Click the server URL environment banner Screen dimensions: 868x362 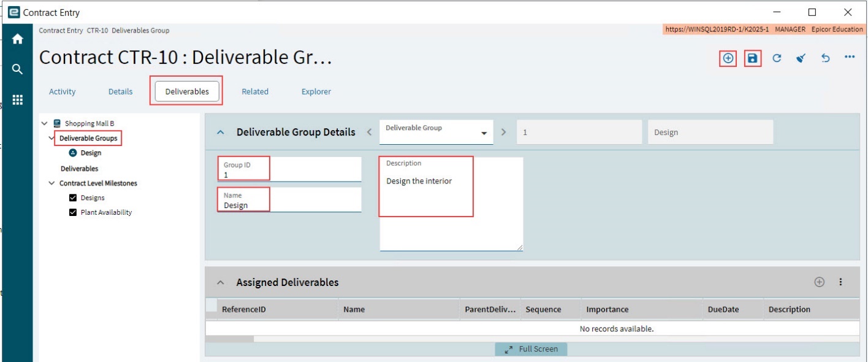click(764, 29)
